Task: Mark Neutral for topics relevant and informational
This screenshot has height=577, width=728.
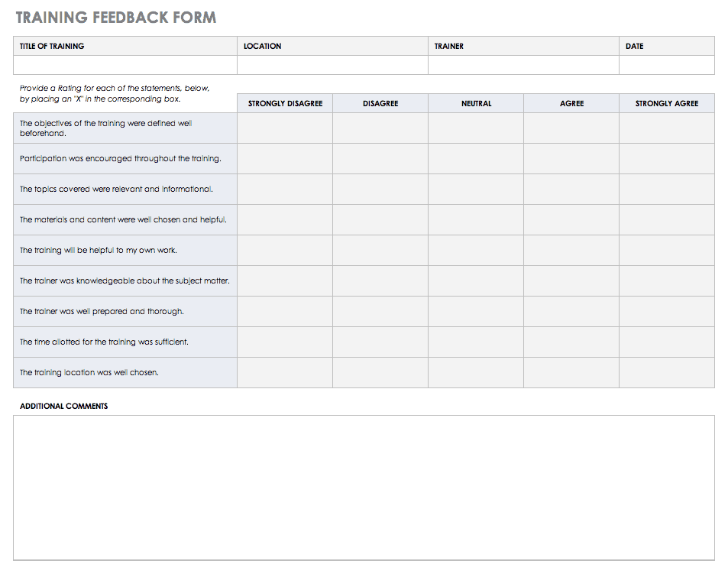Action: click(x=475, y=190)
